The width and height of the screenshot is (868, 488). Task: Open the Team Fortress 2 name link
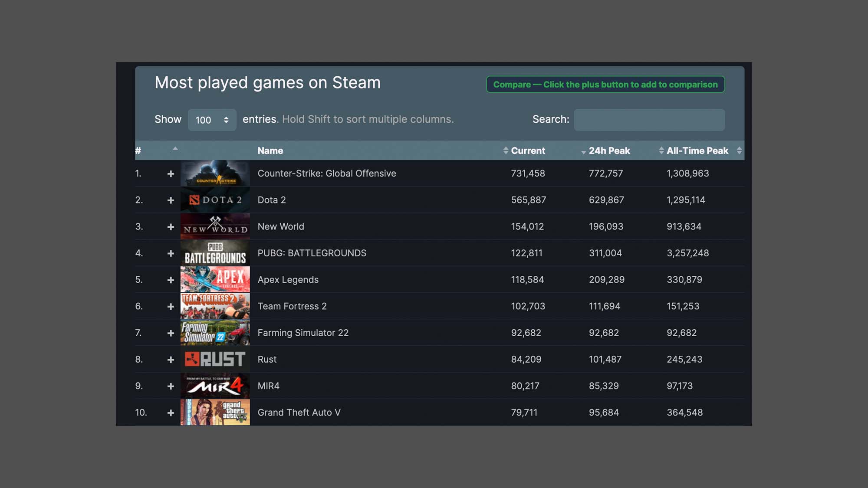(x=292, y=306)
